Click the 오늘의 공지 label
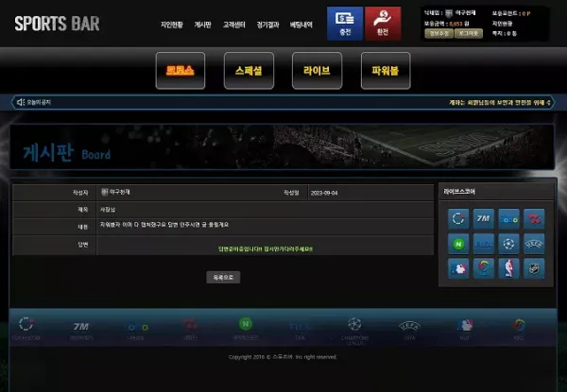 [x=39, y=102]
